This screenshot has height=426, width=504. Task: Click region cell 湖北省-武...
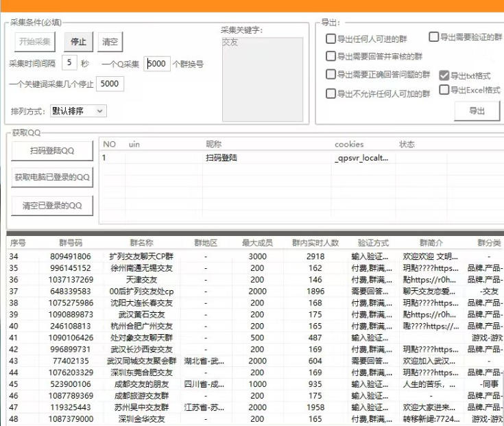tap(204, 361)
